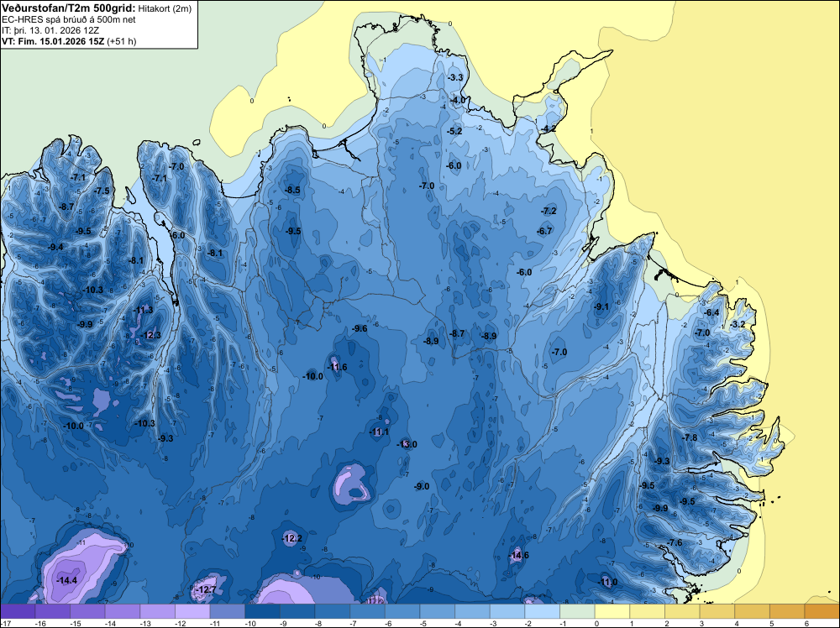Viewport: 840px width, 628px height.
Task: Click the temperature value -8.5 on the map
Action: coord(292,190)
